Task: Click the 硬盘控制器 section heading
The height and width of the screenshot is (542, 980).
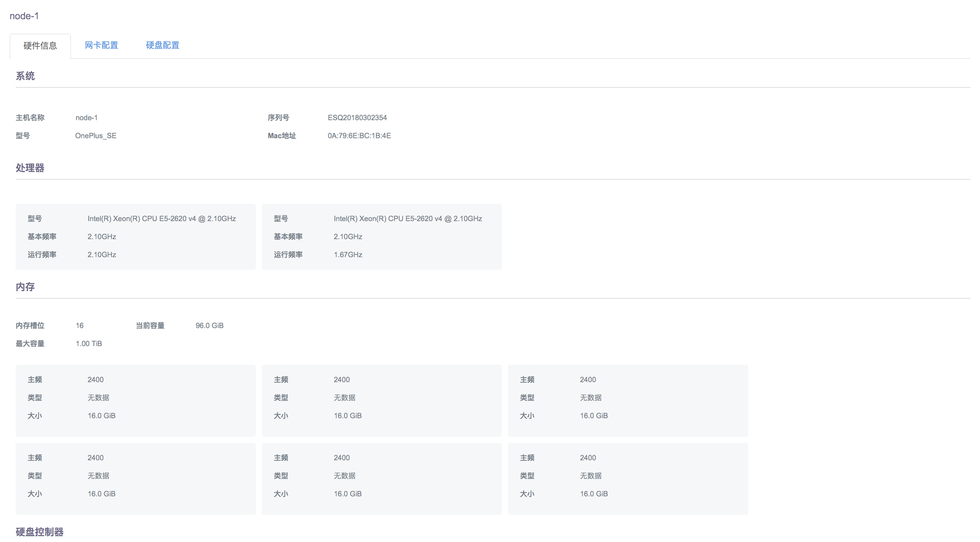Action: (x=40, y=532)
